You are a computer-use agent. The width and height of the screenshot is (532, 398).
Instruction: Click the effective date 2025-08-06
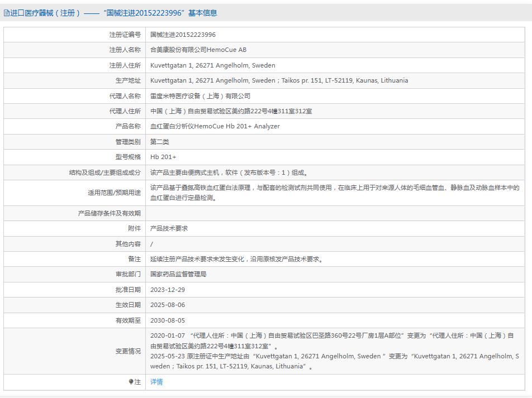[167, 305]
